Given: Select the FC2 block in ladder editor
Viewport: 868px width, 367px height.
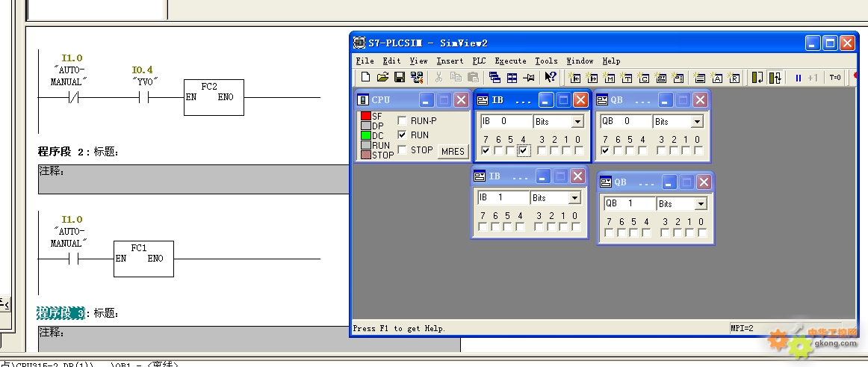Looking at the screenshot, I should (214, 97).
